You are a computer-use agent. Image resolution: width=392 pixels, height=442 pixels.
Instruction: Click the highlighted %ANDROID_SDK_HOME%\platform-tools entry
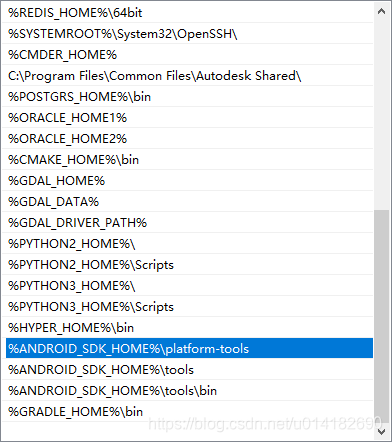[x=189, y=348]
